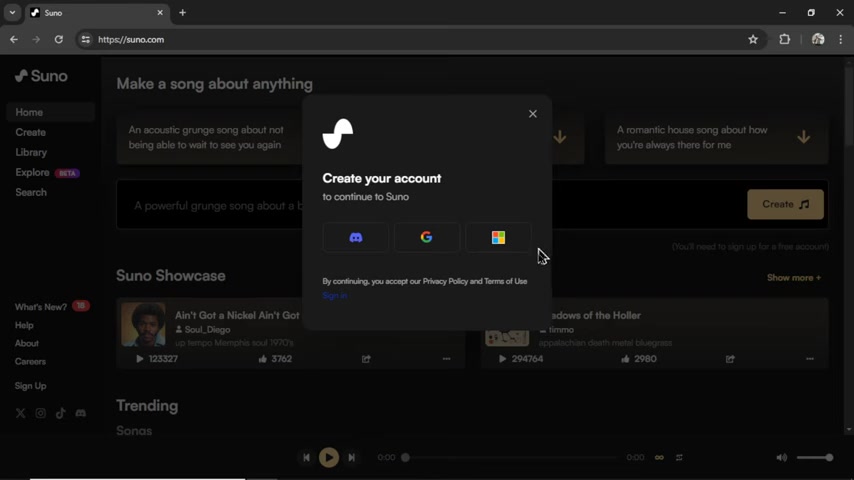The image size is (854, 480).
Task: Play the Holler song with 294764 plays
Action: 502,359
